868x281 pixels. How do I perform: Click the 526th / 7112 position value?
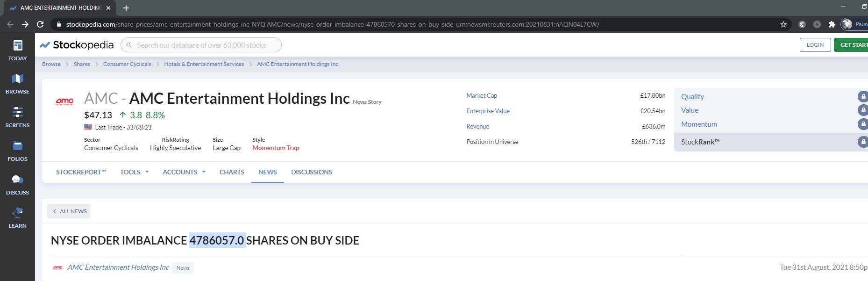[648, 142]
